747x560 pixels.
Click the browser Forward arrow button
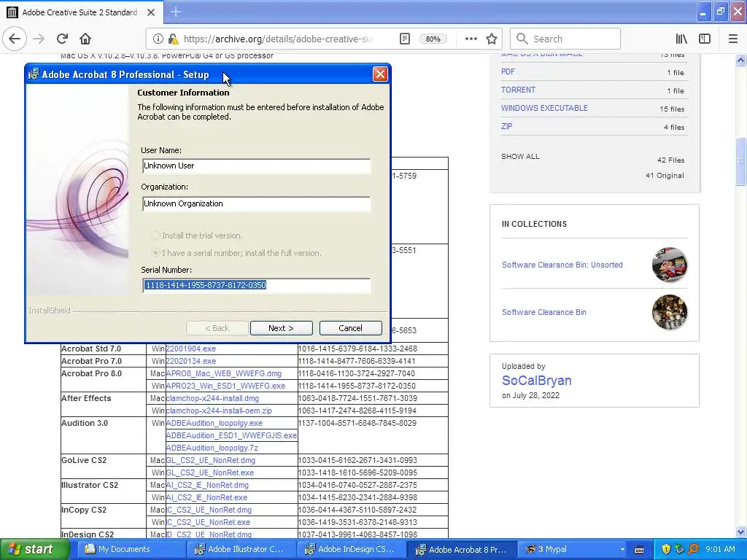[x=39, y=39]
